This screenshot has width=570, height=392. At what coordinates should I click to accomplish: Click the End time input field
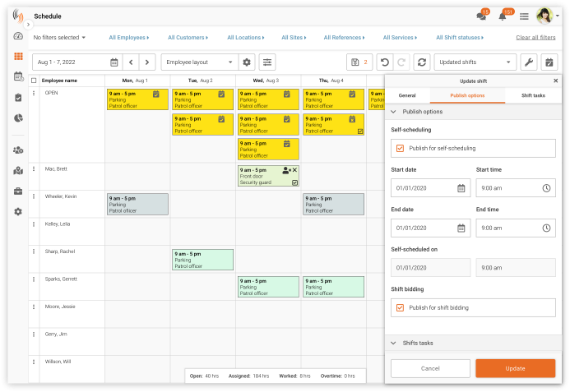point(516,228)
